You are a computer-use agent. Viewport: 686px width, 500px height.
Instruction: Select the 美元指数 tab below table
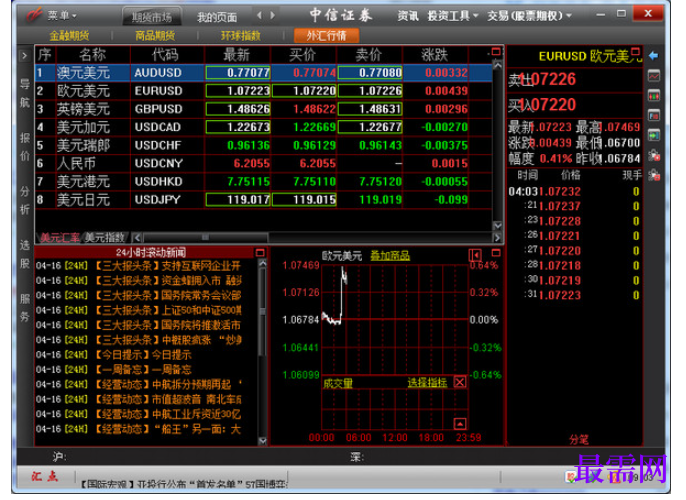105,238
